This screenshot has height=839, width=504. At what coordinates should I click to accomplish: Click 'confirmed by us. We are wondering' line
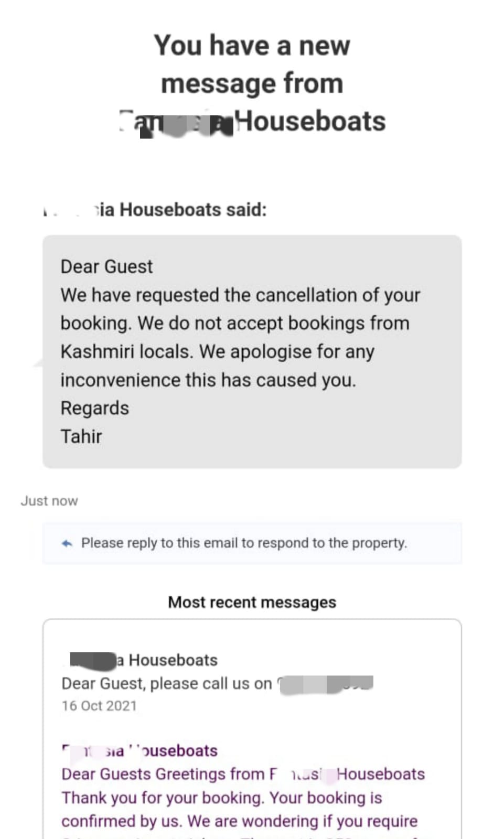click(240, 821)
